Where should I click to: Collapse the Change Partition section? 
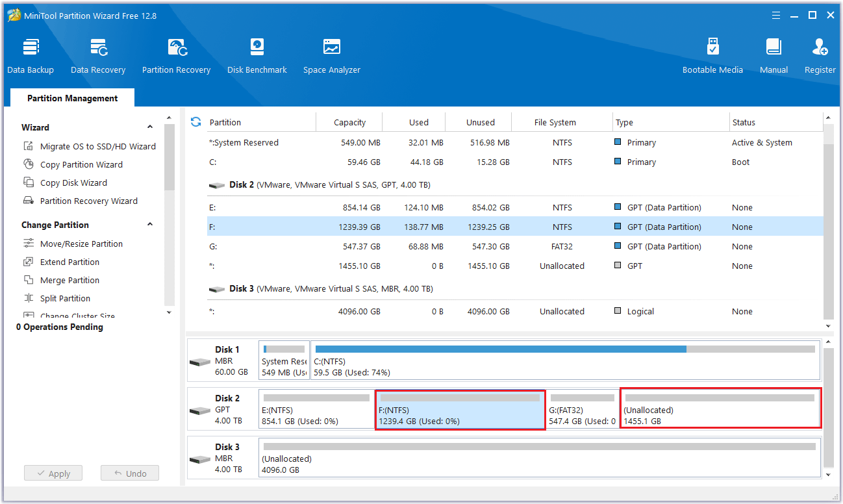point(150,225)
